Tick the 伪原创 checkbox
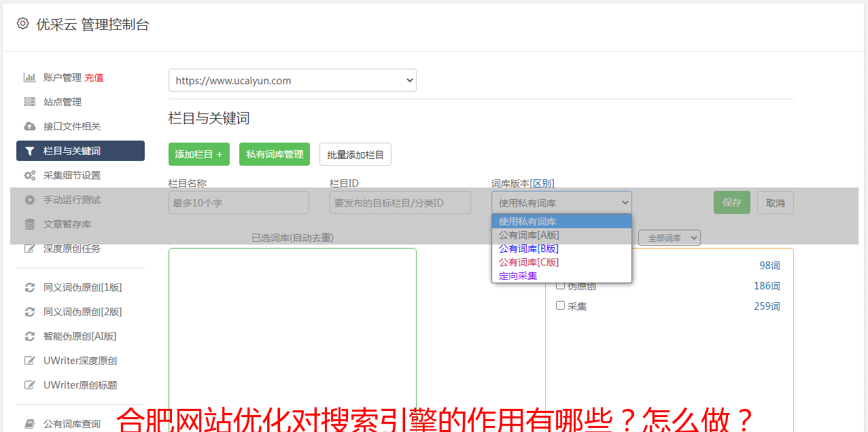This screenshot has width=868, height=432. click(561, 285)
